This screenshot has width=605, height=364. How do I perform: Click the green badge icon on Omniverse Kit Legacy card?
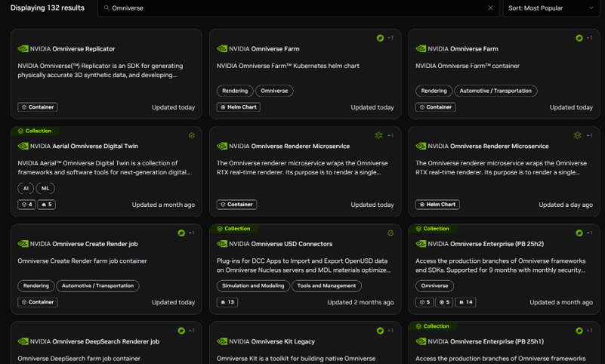tap(380, 330)
